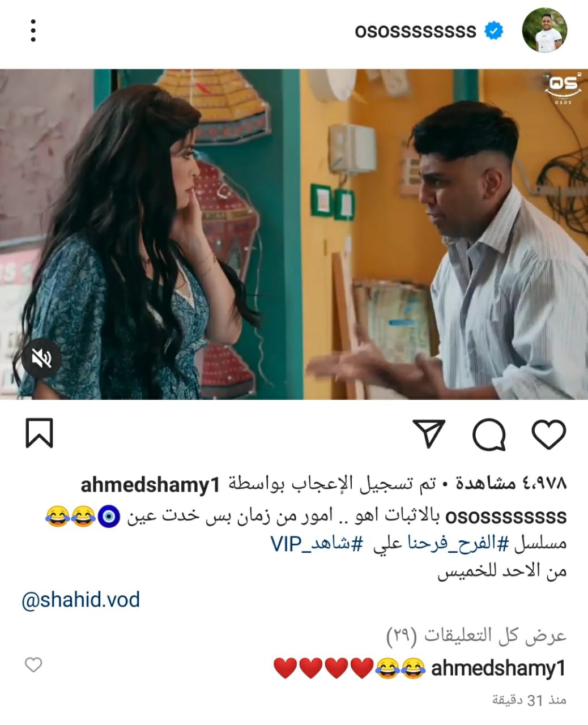Tap the blue verified badge
Viewport: 588px width, 725px height.
[494, 31]
